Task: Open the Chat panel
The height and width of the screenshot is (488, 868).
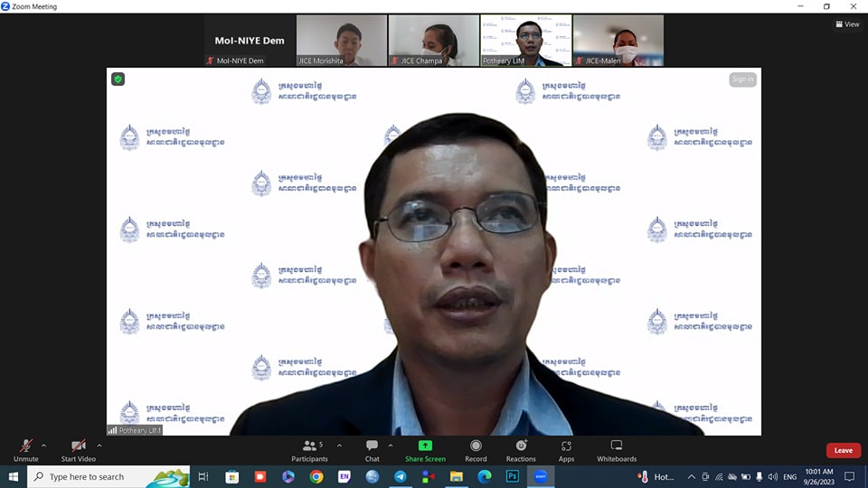Action: (x=372, y=450)
